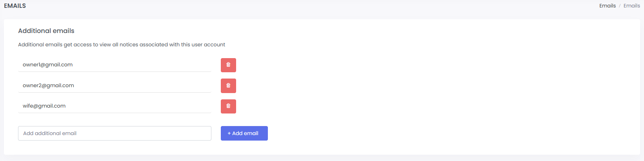Click the 'Add email' label text on blue button
The height and width of the screenshot is (161, 644).
(x=245, y=134)
